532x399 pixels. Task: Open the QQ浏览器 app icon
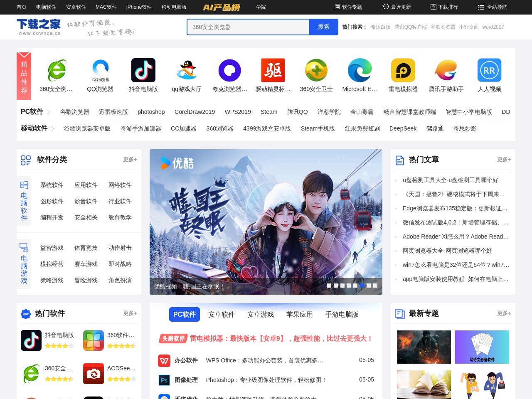[x=100, y=70]
